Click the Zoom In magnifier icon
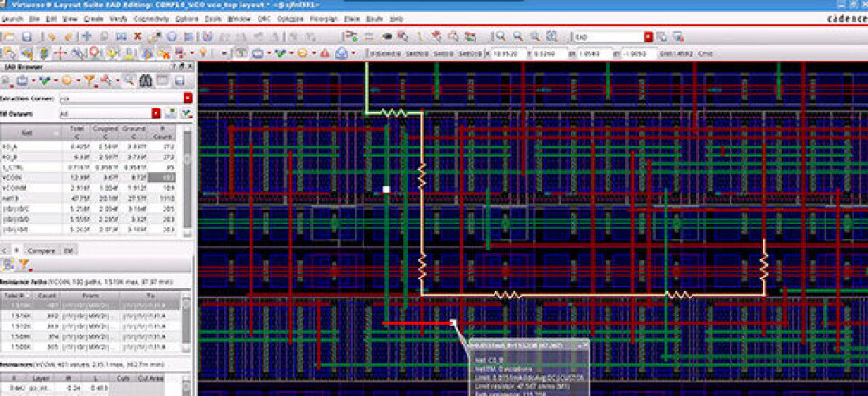Viewport: 868px width, 396px height. click(500, 36)
